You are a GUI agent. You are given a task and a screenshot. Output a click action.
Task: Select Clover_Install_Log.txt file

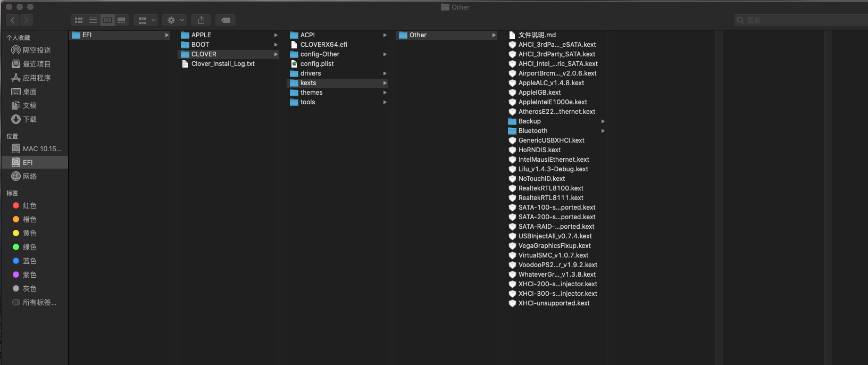229,64
